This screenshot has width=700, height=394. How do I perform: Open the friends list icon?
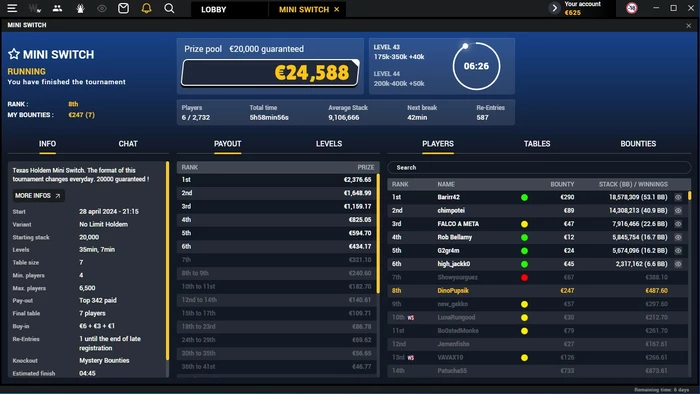pyautogui.click(x=57, y=8)
